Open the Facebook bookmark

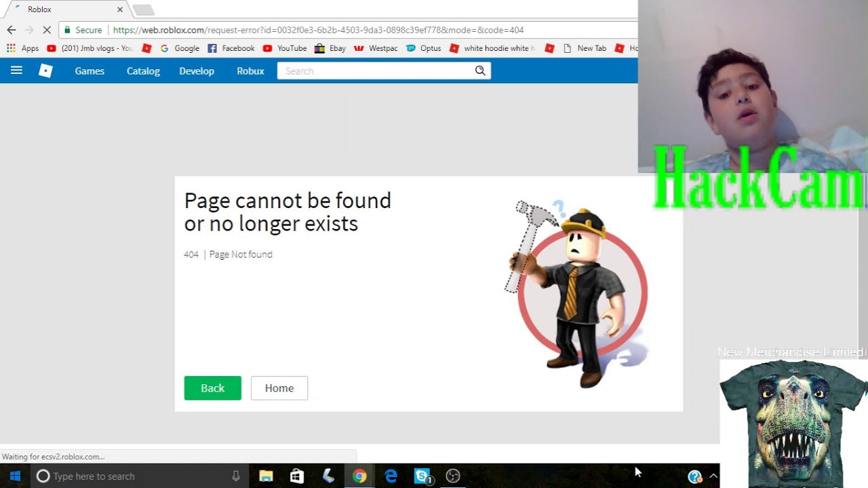pyautogui.click(x=231, y=48)
